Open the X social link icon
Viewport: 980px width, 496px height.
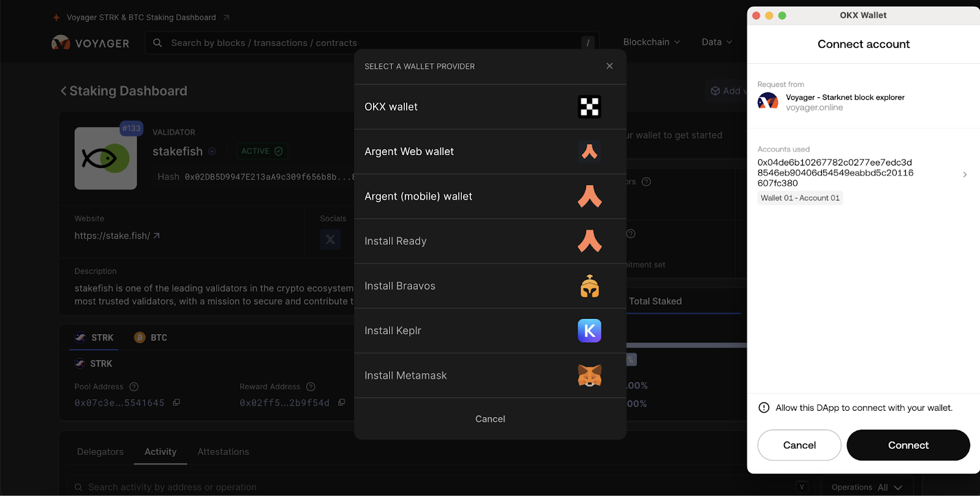point(330,239)
